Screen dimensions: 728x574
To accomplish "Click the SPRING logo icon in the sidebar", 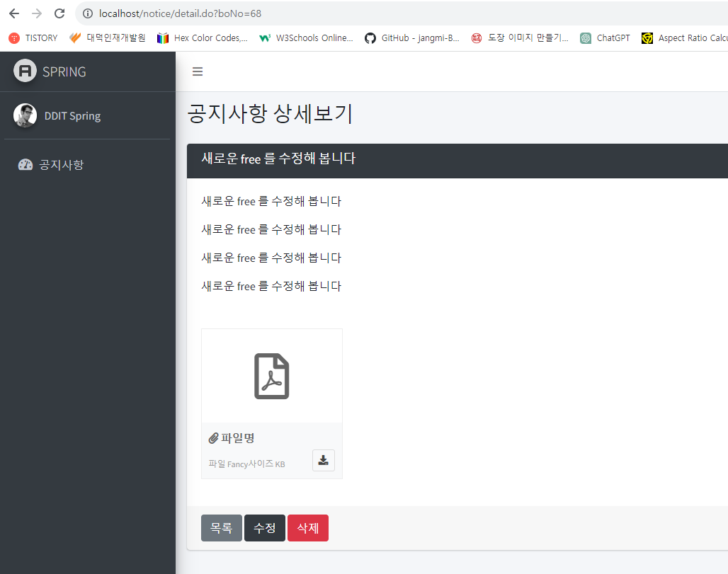I will click(x=25, y=71).
